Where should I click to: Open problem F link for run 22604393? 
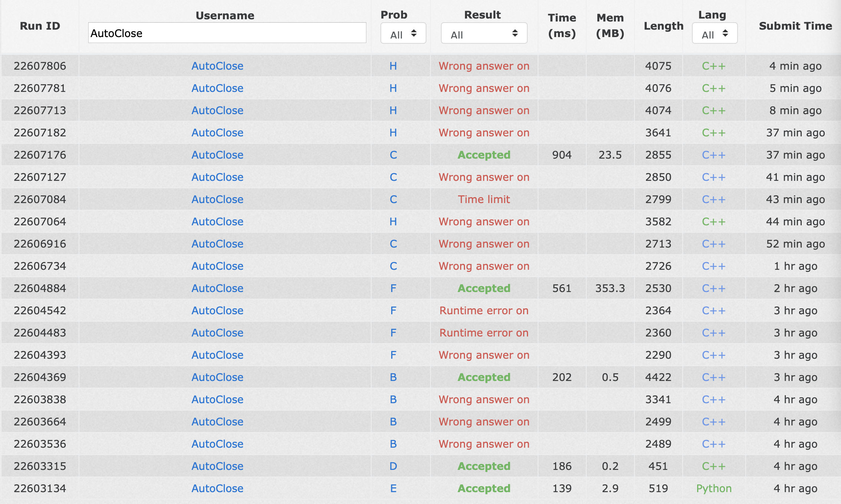coord(393,355)
